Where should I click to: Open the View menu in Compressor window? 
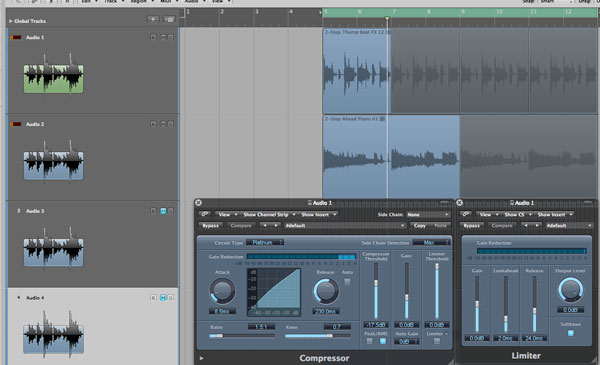coord(227,215)
